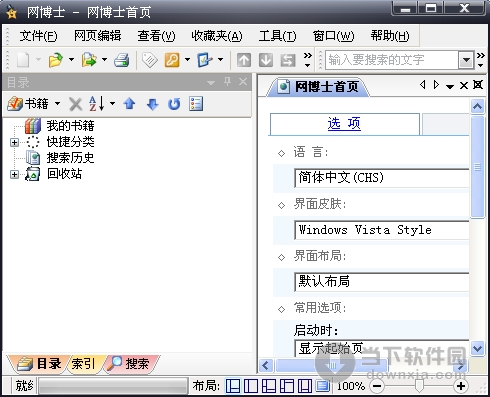Open the 默认布局 layout combo box
The height and width of the screenshot is (397, 490).
382,282
